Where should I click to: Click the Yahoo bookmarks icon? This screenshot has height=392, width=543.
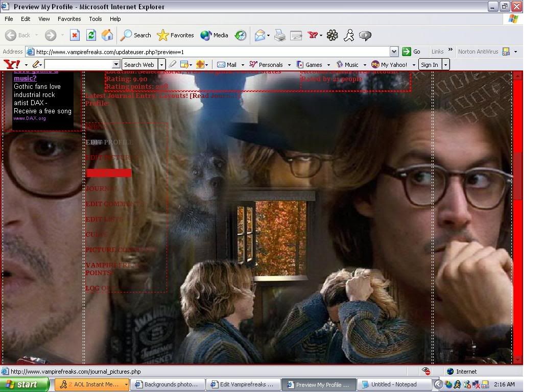[x=184, y=64]
